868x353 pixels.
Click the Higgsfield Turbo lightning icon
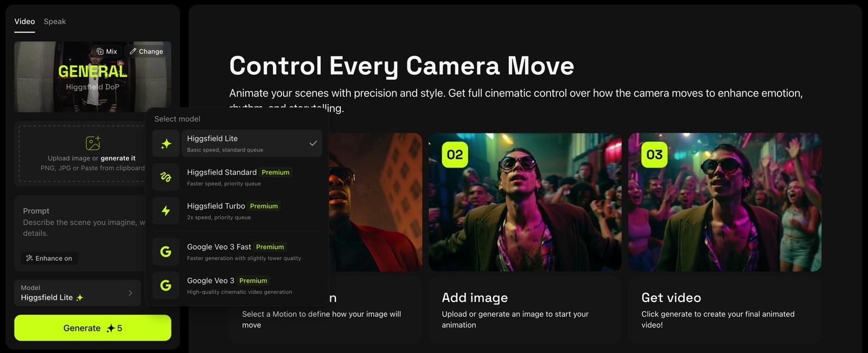[x=166, y=211]
